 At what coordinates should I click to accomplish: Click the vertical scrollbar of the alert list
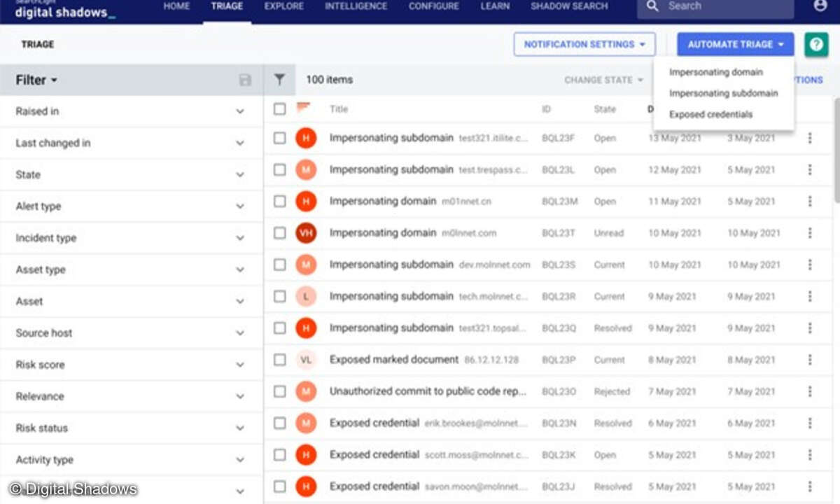[836, 150]
